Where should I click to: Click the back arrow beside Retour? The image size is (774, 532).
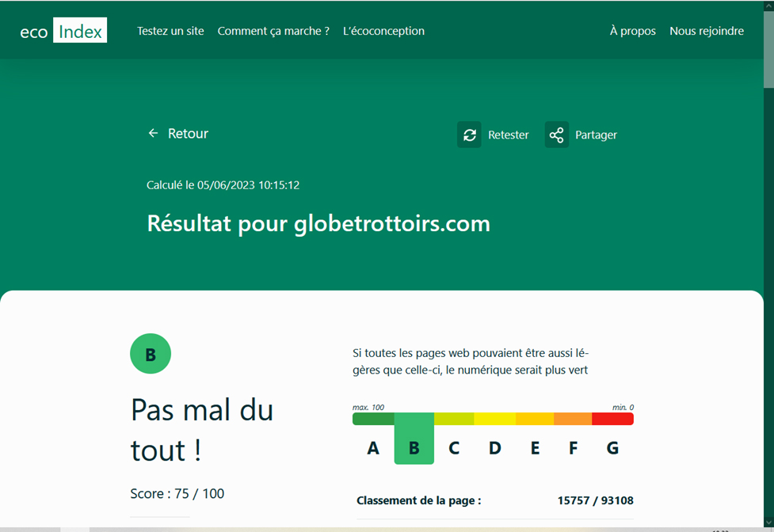(x=153, y=133)
